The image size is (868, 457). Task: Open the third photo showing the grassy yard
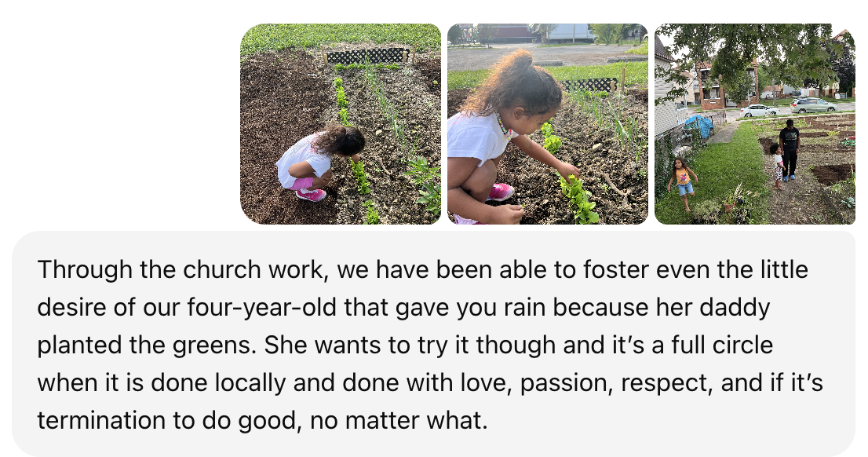(754, 124)
